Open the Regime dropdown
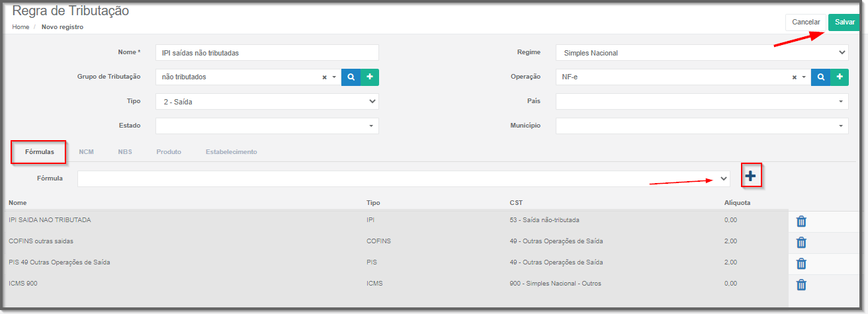The width and height of the screenshot is (868, 314). click(702, 53)
